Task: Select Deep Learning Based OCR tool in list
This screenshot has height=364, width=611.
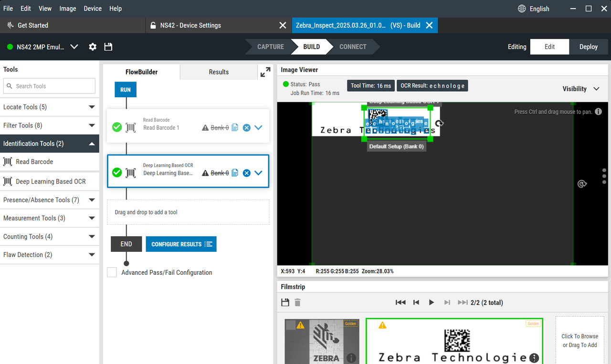Action: click(50, 181)
